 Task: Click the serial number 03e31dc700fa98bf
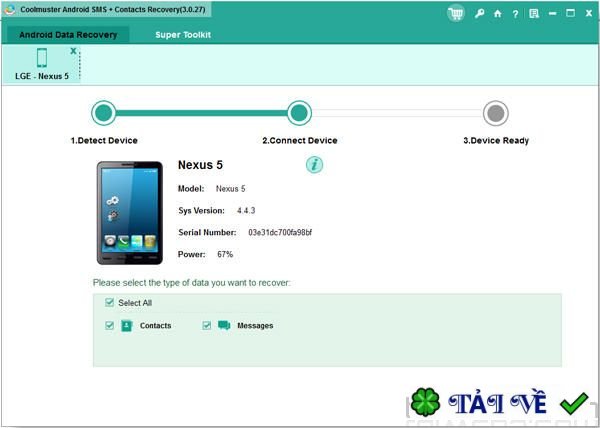(x=280, y=233)
